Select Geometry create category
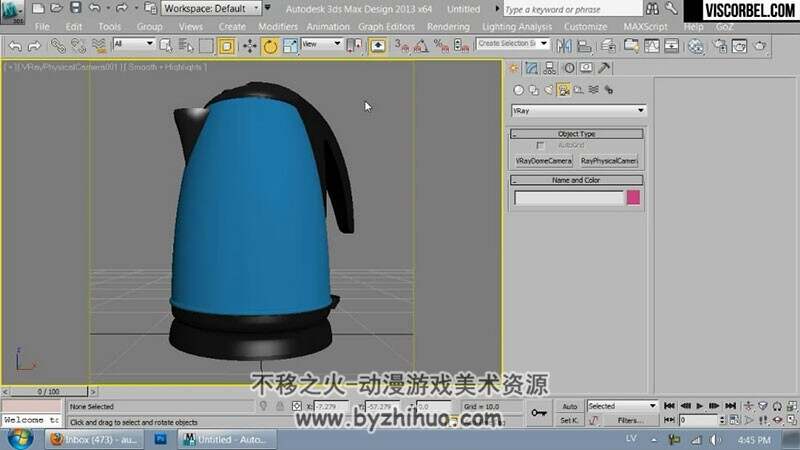Screen dimensions: 800x450 [x=518, y=90]
